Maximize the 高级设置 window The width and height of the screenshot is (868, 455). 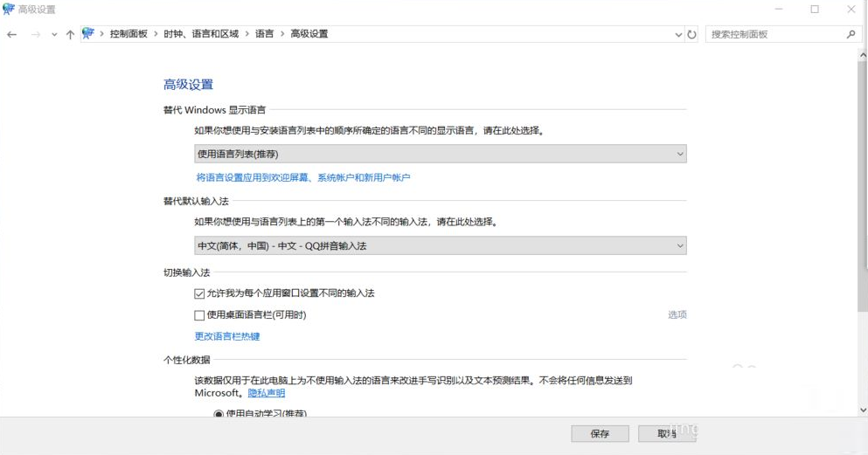click(x=815, y=9)
